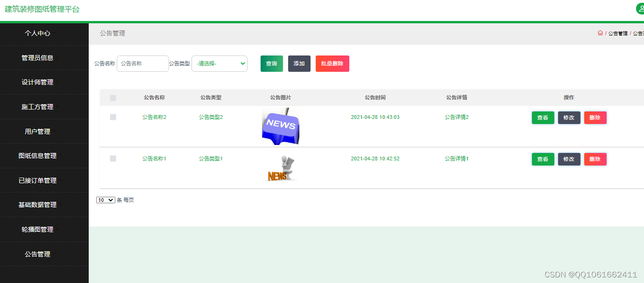Click the 公告类型1 cell
The height and width of the screenshot is (283, 644).
pyautogui.click(x=211, y=159)
